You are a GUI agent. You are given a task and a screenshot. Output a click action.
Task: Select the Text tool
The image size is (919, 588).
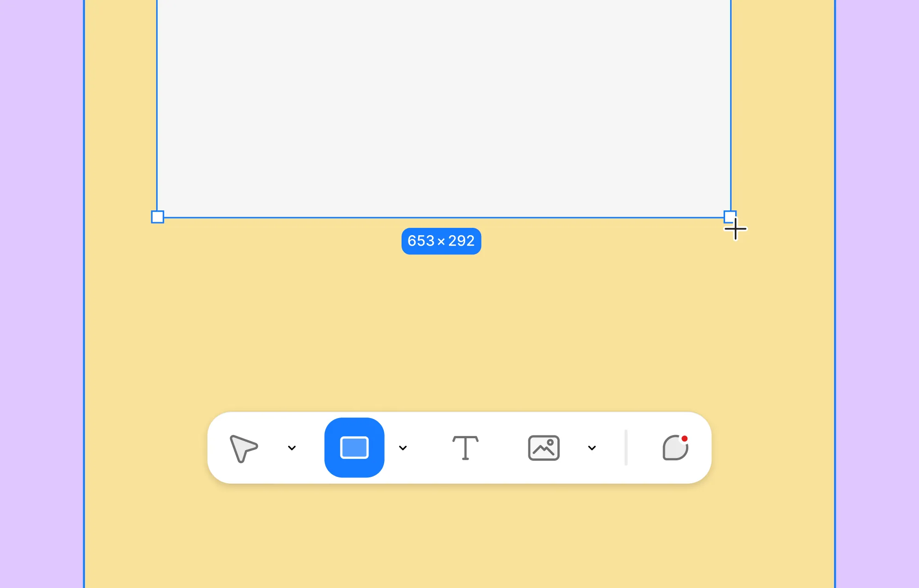point(465,448)
